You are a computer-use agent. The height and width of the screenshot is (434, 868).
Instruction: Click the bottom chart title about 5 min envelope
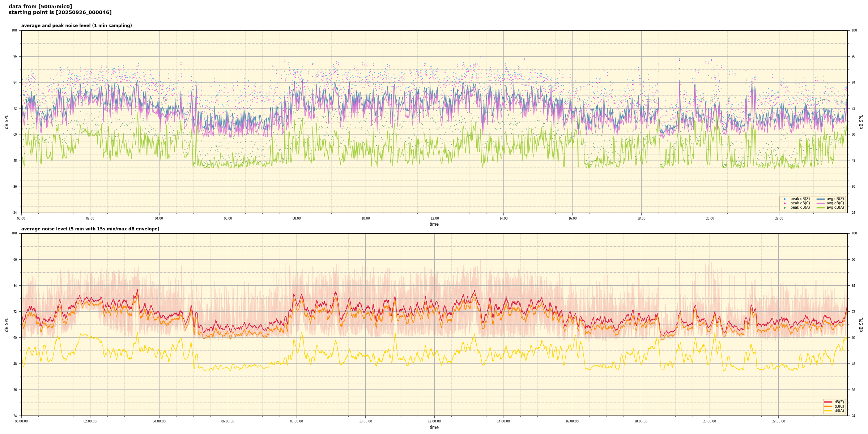90,229
